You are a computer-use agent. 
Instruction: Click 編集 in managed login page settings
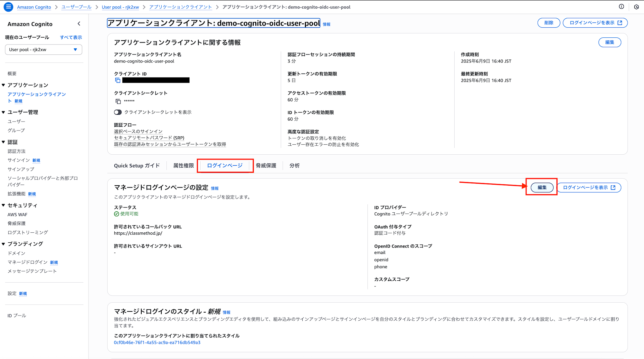click(542, 188)
